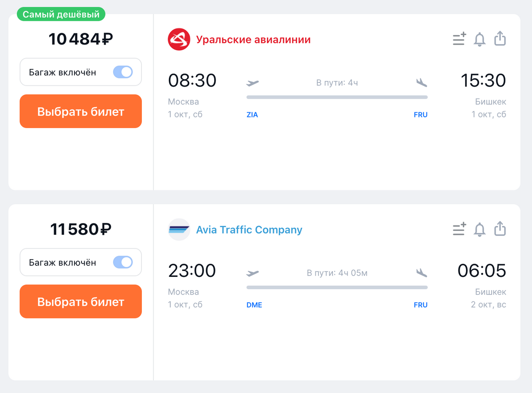
Task: Toggle baggage switch on the 10 484₽ ticket
Action: [x=123, y=72]
